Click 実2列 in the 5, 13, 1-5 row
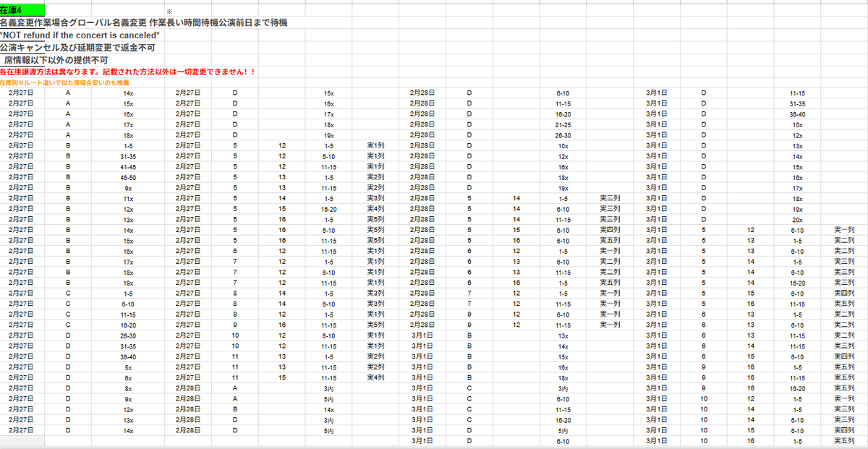Image resolution: width=868 pixels, height=449 pixels. point(376,177)
